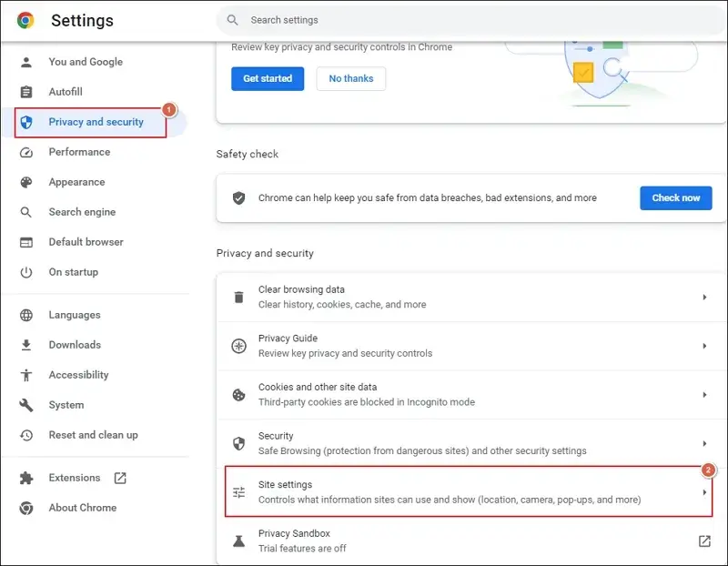728x566 pixels.
Task: Go to the Default browser section
Action: tap(86, 242)
